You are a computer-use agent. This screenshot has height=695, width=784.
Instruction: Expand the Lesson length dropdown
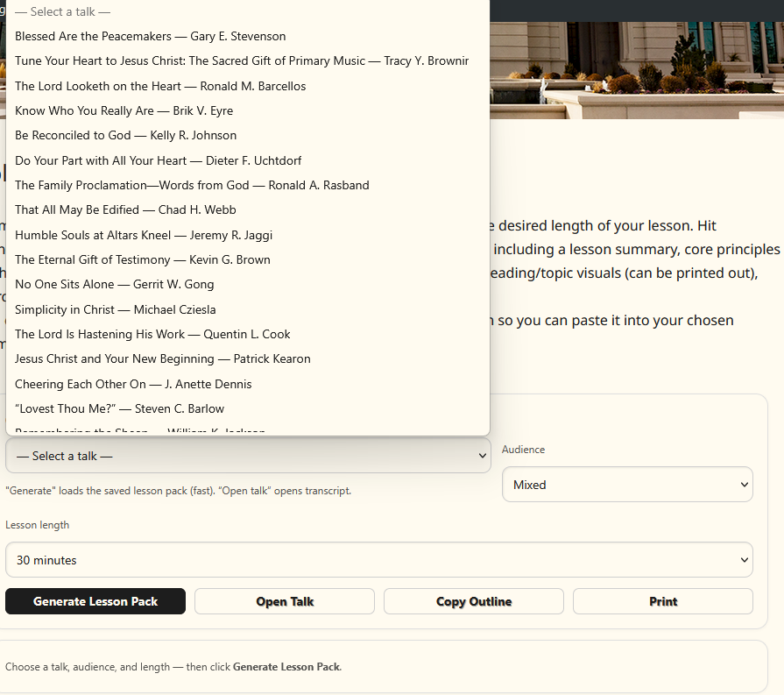pos(378,560)
